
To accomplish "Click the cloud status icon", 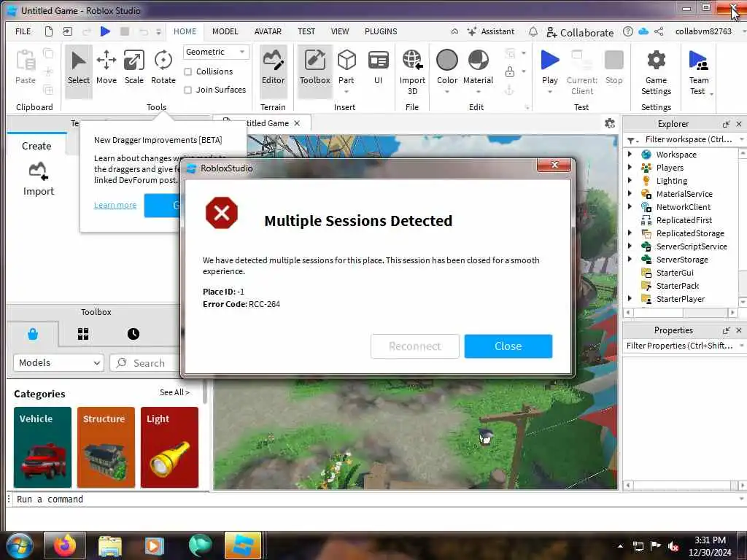I will pyautogui.click(x=643, y=31).
